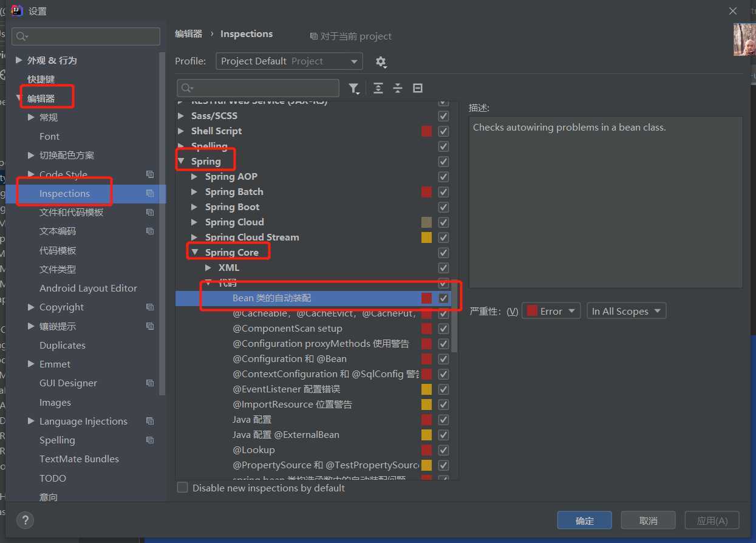Toggle checkbox for Spring group
This screenshot has height=543, width=756.
(443, 162)
